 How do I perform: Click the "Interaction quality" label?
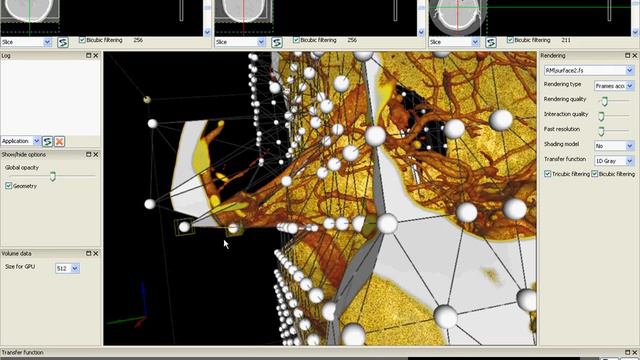[x=566, y=114]
